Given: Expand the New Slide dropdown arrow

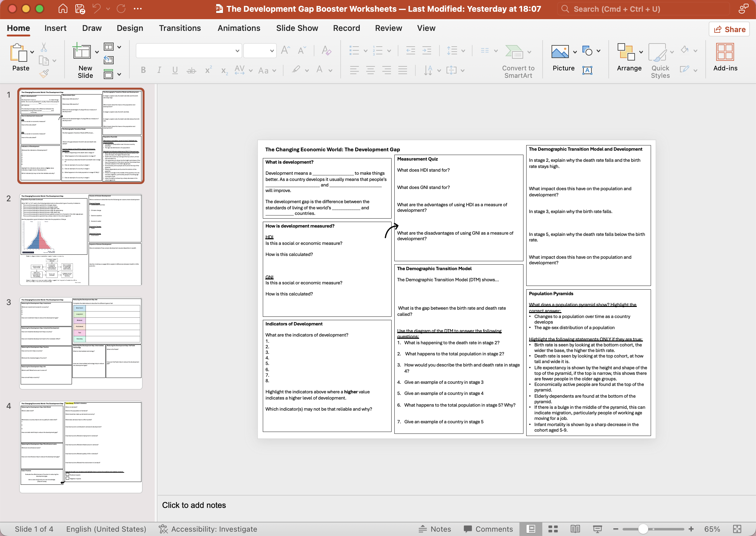Looking at the screenshot, I should click(97, 52).
